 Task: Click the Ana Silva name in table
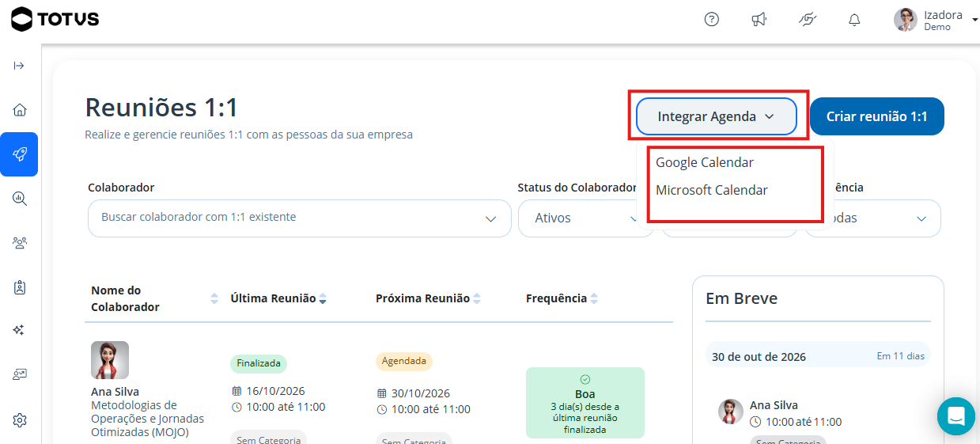(x=115, y=392)
